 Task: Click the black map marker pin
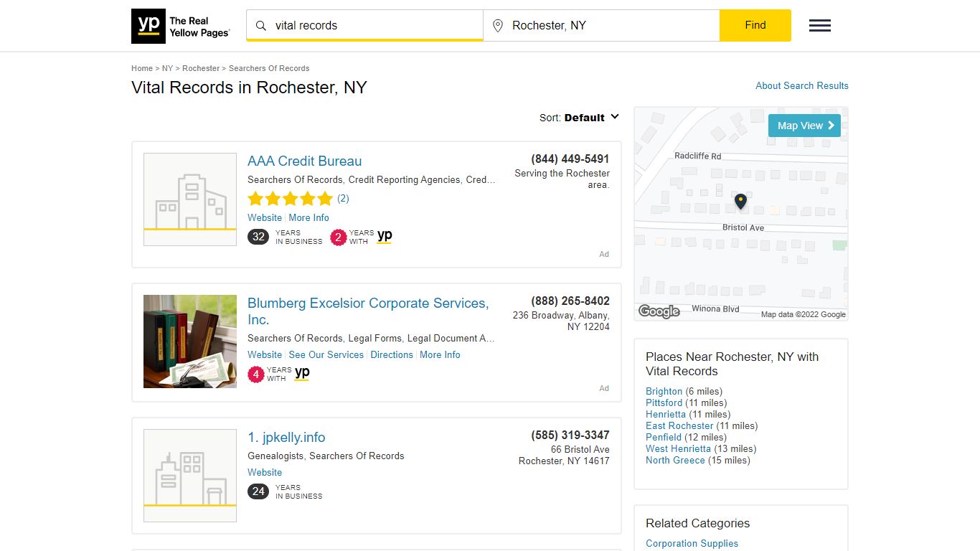coord(740,202)
